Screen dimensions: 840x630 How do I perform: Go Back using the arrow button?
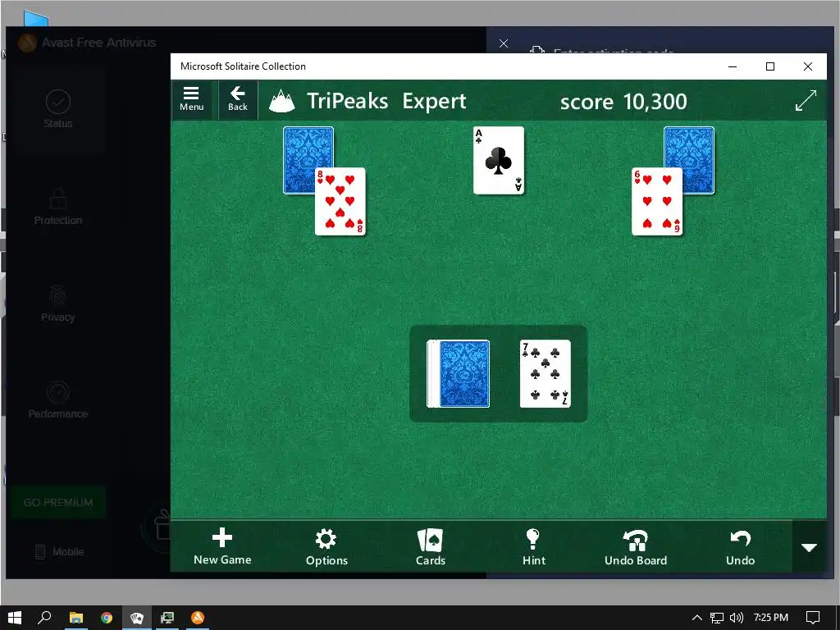(238, 99)
